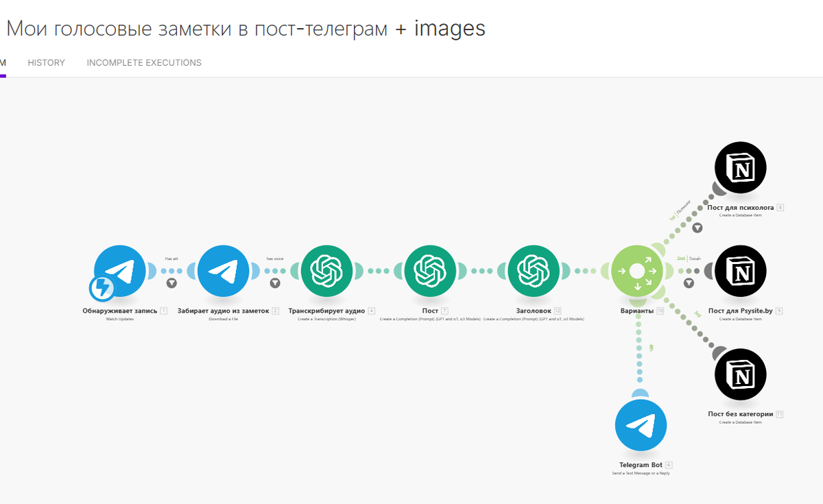Click the Пост для Psysite.by label
823x504 pixels.
[741, 311]
